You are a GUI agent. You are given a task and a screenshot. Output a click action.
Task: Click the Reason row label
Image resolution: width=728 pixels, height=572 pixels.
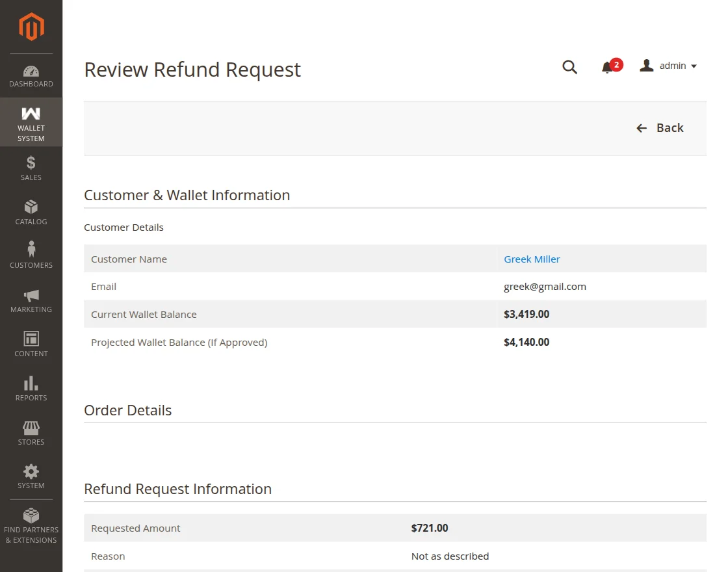tap(108, 556)
